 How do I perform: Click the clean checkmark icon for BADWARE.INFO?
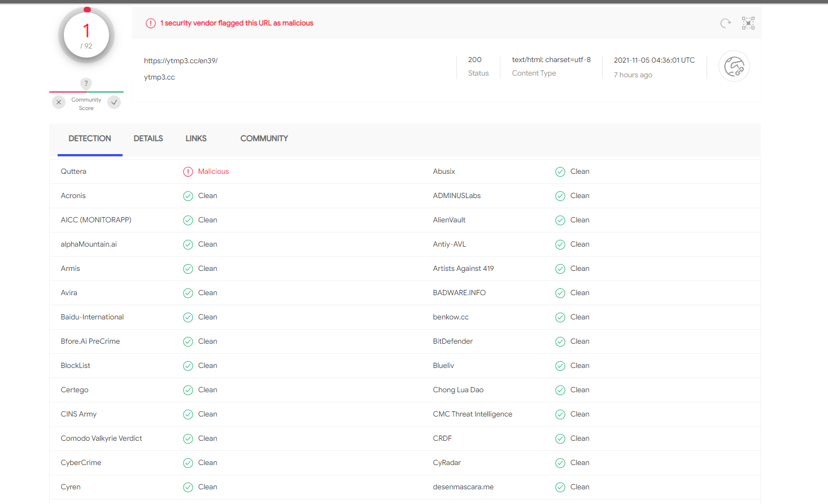point(560,293)
